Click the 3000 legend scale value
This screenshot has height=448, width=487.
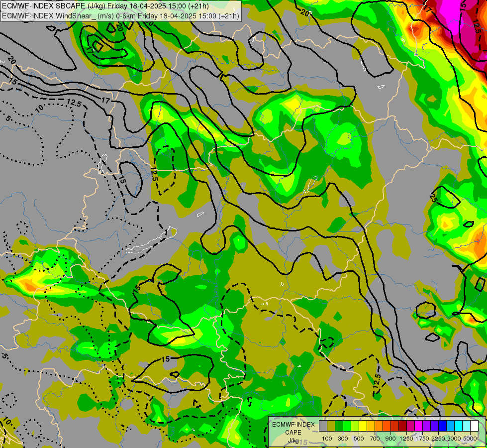[454, 439]
